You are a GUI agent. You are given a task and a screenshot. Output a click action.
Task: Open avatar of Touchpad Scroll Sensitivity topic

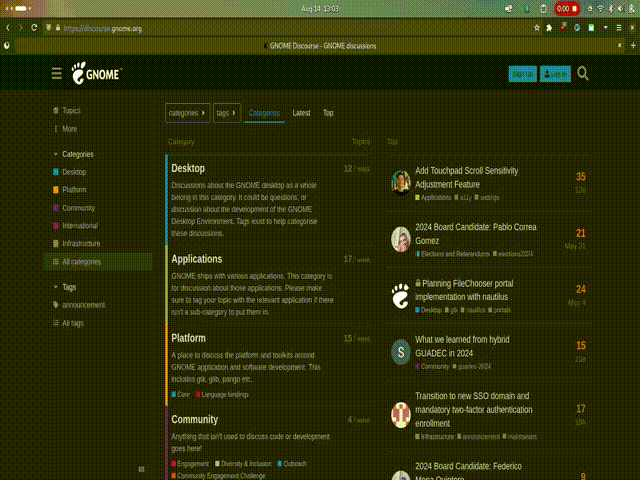coord(401,182)
